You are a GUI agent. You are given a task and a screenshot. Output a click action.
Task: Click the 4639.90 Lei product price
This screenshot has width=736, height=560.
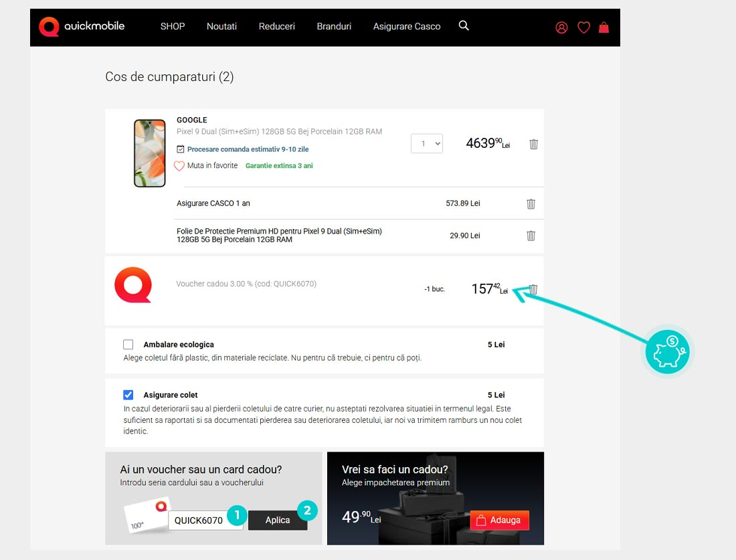coord(488,143)
